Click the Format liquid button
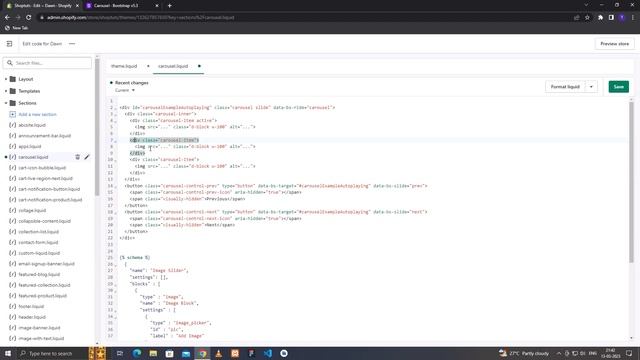The height and width of the screenshot is (360, 640). tap(565, 87)
